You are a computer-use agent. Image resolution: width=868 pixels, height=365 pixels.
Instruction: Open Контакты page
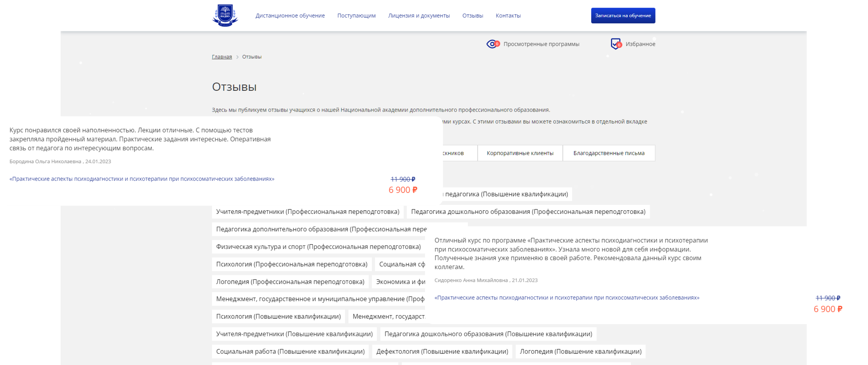coord(508,16)
